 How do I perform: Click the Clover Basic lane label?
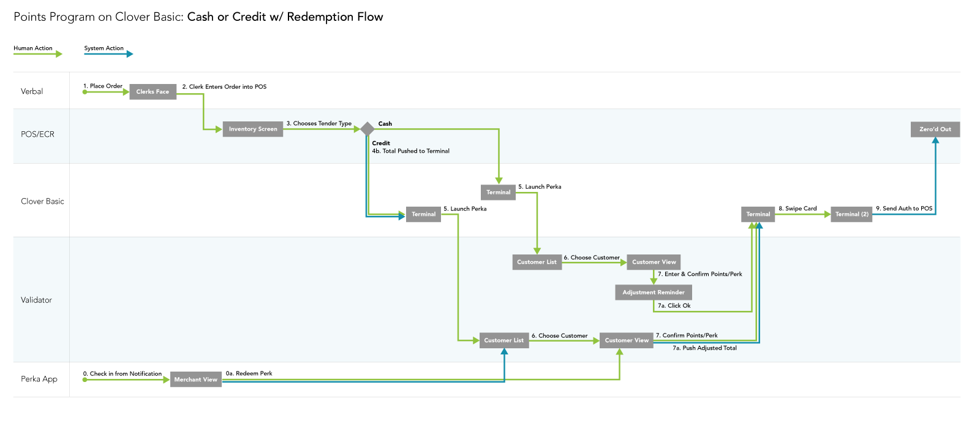42,201
